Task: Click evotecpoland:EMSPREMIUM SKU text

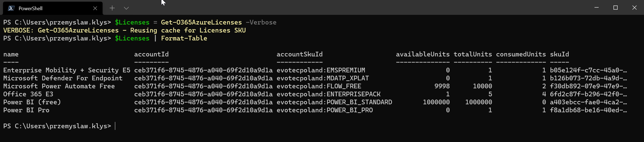Action: click(x=321, y=70)
